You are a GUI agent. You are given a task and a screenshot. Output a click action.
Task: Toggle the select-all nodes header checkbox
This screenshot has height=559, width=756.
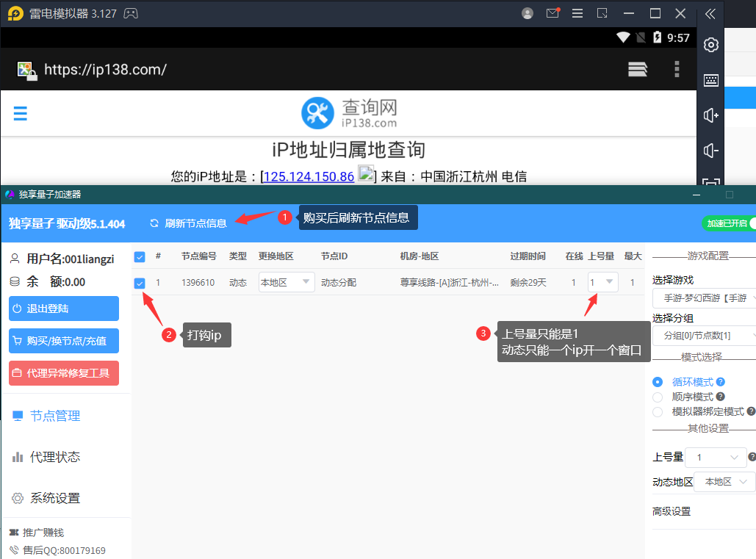point(140,257)
